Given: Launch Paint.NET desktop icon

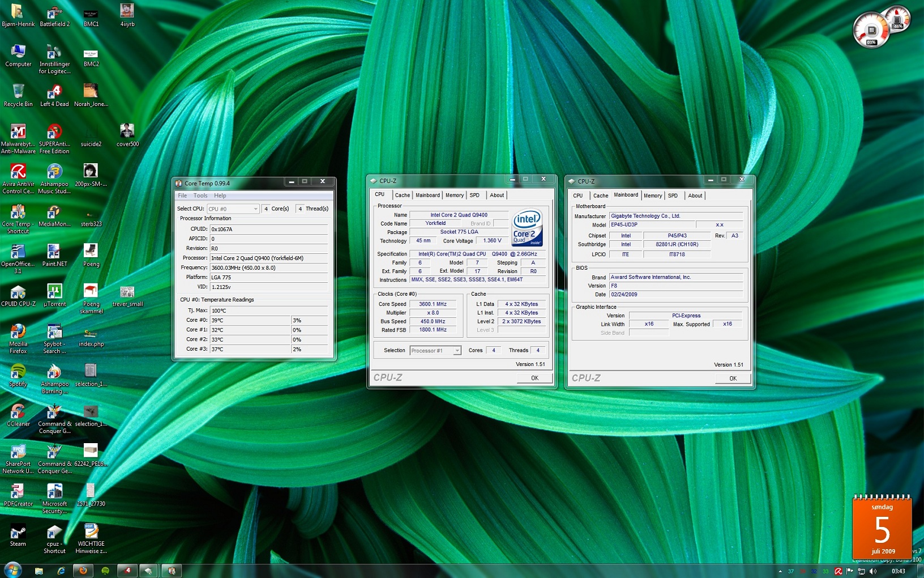Looking at the screenshot, I should pos(54,255).
